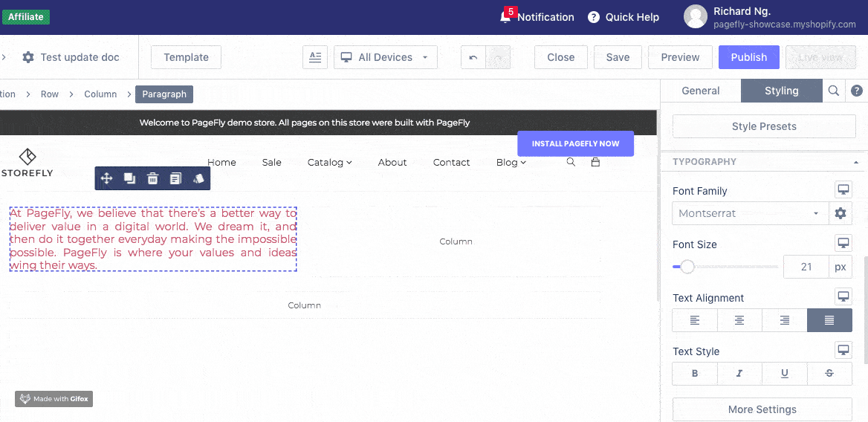Click the Affiliate badge
The width and height of the screenshot is (868, 422).
pos(25,16)
